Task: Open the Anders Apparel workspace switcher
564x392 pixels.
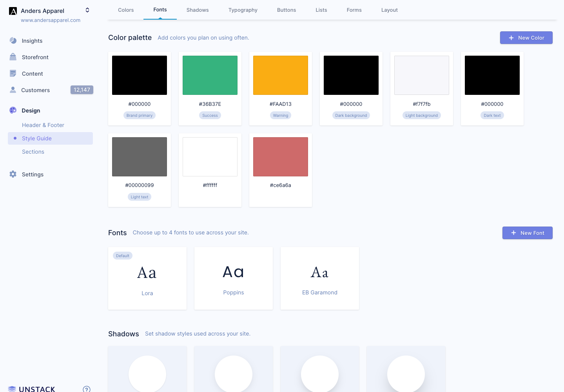Action: pyautogui.click(x=87, y=10)
